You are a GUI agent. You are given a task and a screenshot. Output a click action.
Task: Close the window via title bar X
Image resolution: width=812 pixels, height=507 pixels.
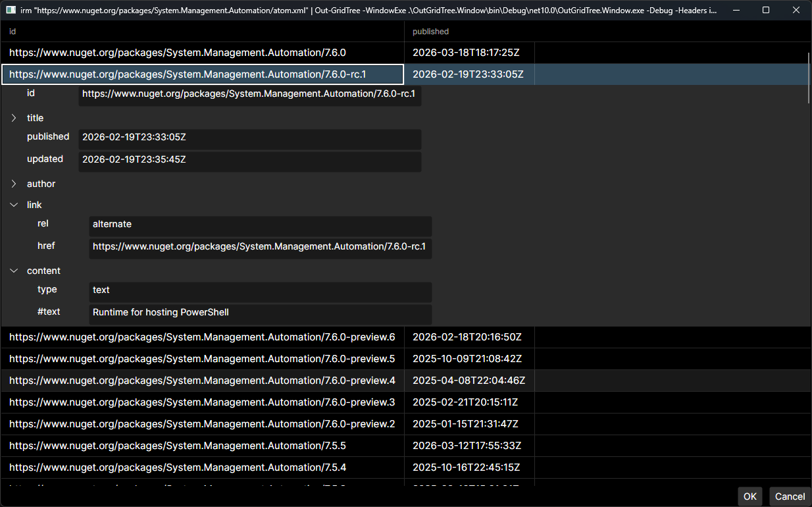[796, 11]
